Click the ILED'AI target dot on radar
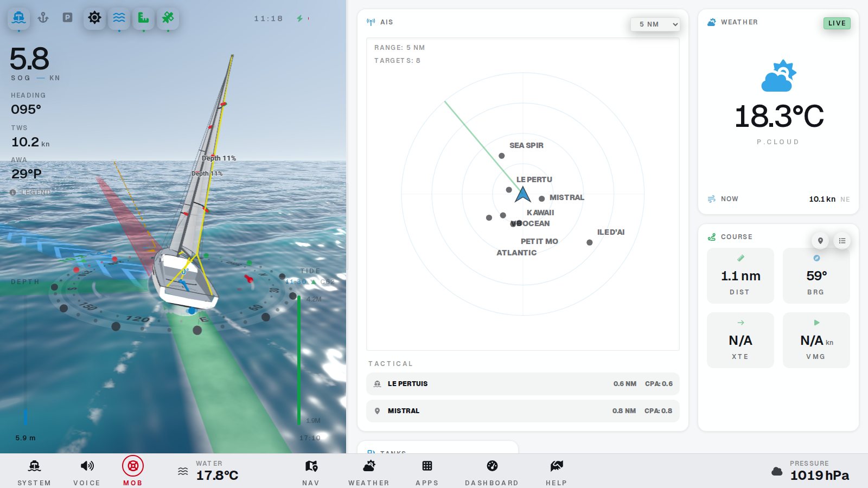 590,242
